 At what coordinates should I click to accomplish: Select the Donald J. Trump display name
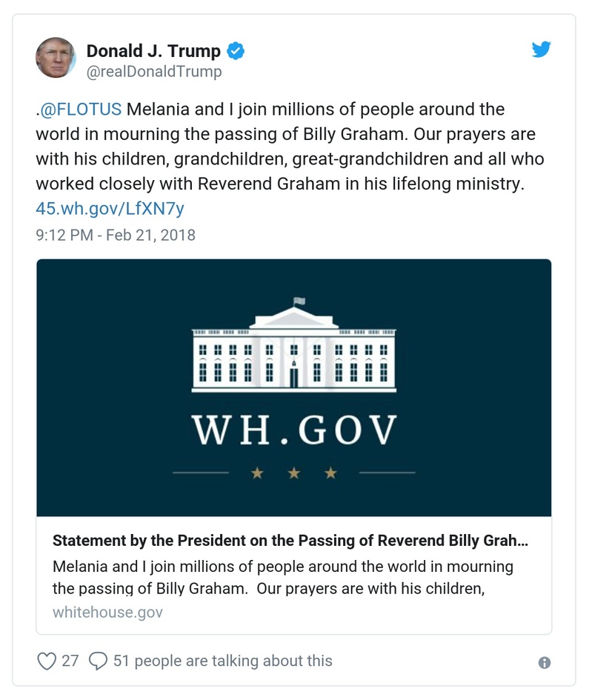pyautogui.click(x=153, y=50)
